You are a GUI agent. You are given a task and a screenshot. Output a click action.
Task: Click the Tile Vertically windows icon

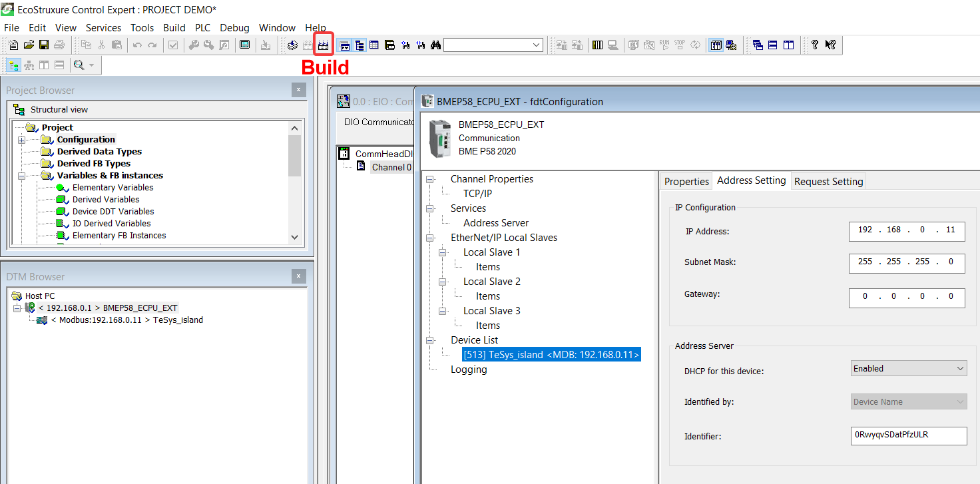[788, 45]
